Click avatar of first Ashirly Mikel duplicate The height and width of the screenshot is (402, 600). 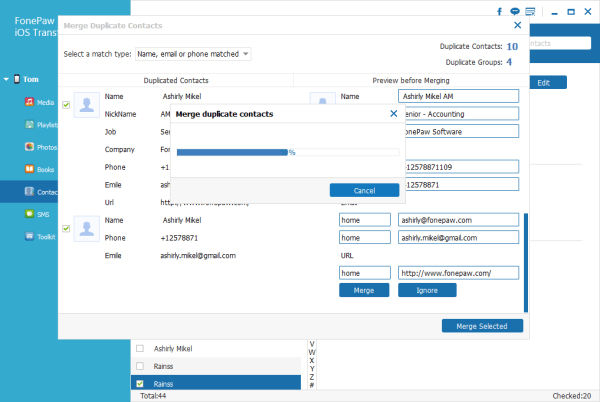[86, 105]
